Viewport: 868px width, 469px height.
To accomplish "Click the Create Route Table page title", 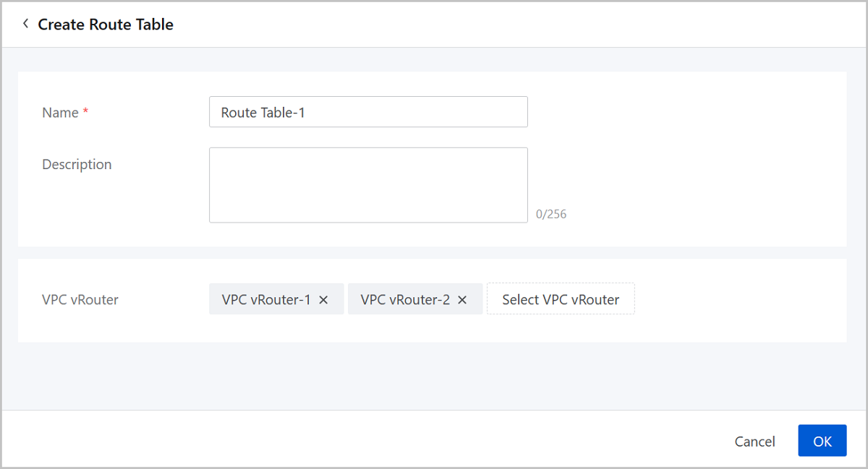I will (x=106, y=25).
